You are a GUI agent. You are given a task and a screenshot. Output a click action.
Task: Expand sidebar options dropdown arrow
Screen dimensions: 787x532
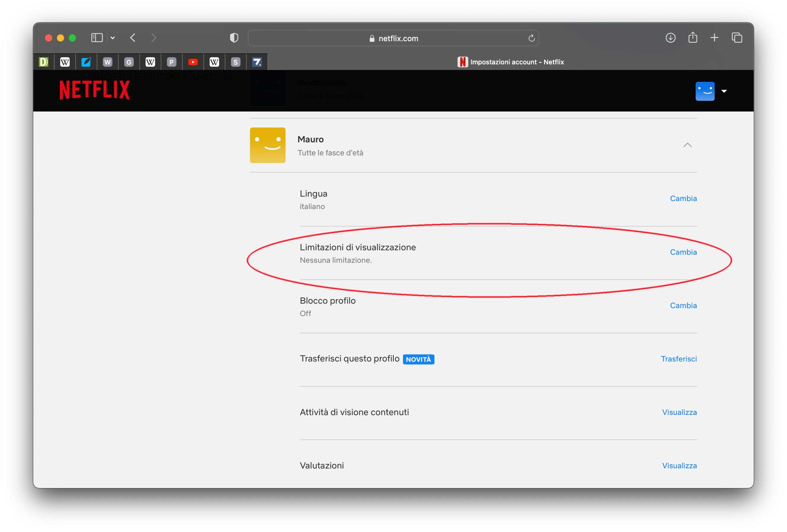coord(113,38)
